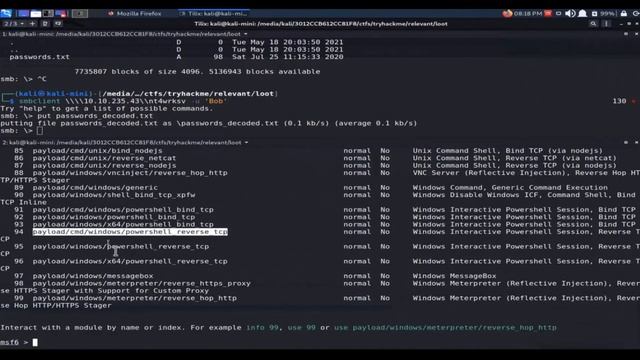Expand terminal 2 title dropdown arrow
This screenshot has height=360, width=640.
247,142
